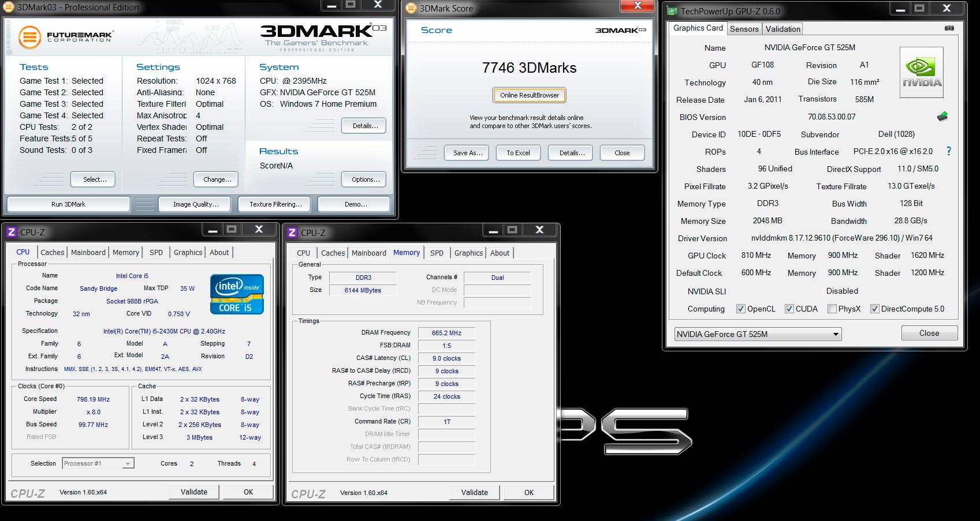Open SPD tab in left CPU-Z window
Viewport: 980px width, 521px height.
pyautogui.click(x=156, y=252)
